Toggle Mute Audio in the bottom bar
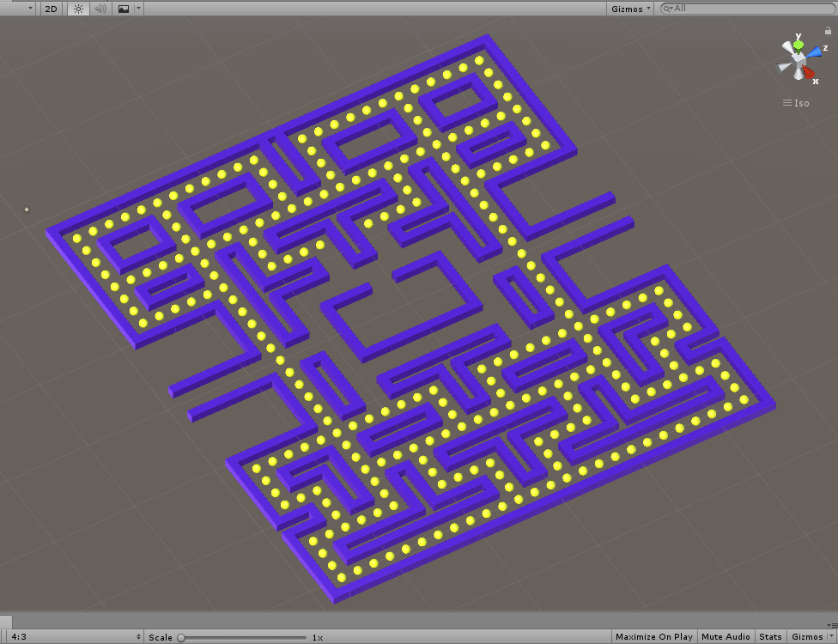Image resolution: width=838 pixels, height=644 pixels. coord(726,637)
